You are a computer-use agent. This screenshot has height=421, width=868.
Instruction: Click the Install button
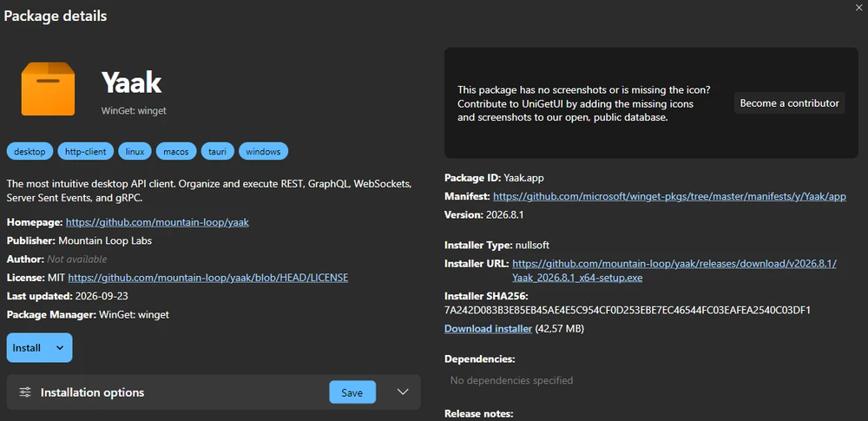[27, 348]
